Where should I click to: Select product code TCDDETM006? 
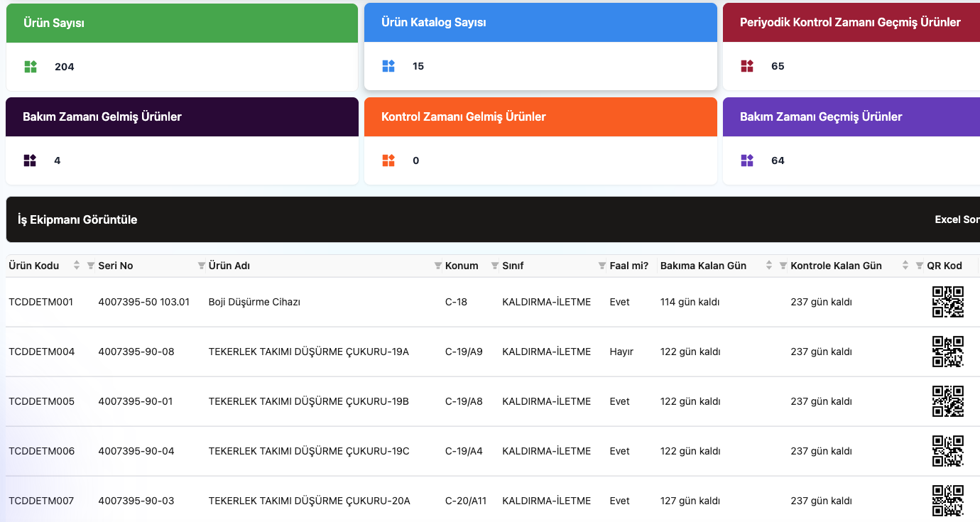[x=42, y=451]
